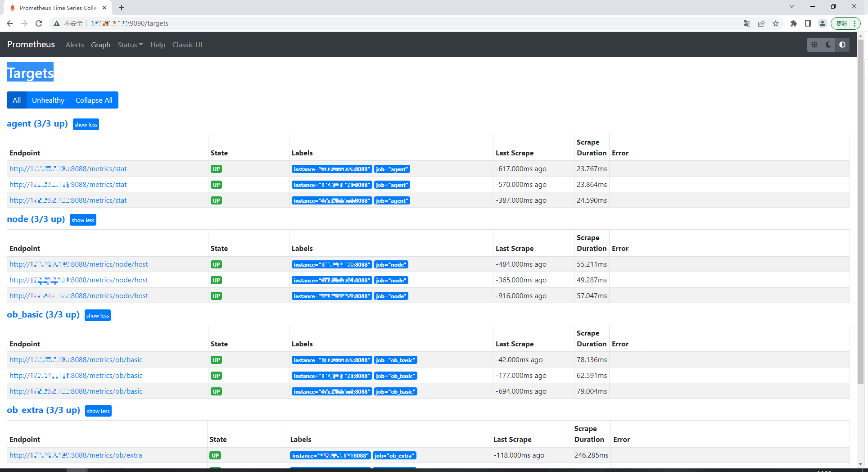Open agent endpoint with 24.590ms scrape duration
Image resolution: width=868 pixels, height=472 pixels.
pyautogui.click(x=68, y=200)
